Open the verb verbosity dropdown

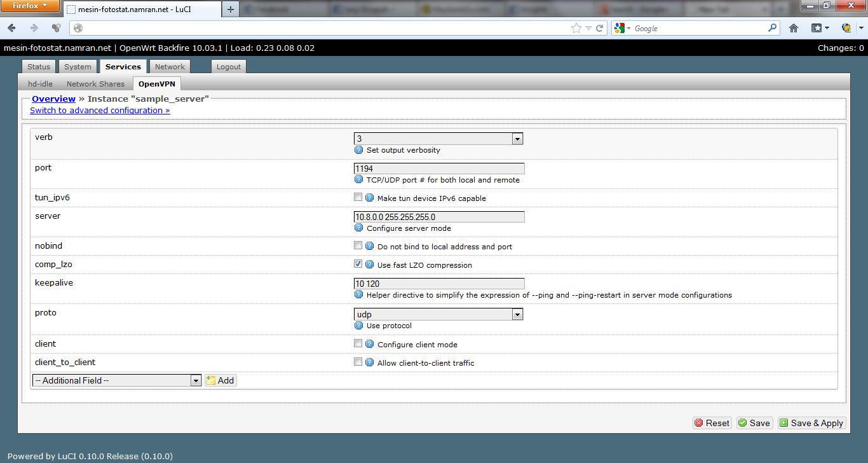438,139
